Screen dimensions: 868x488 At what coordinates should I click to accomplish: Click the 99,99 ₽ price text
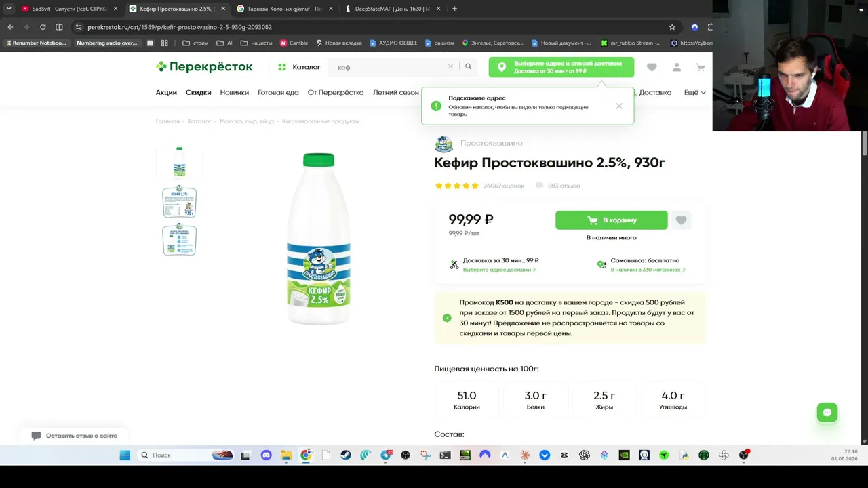pyautogui.click(x=471, y=219)
